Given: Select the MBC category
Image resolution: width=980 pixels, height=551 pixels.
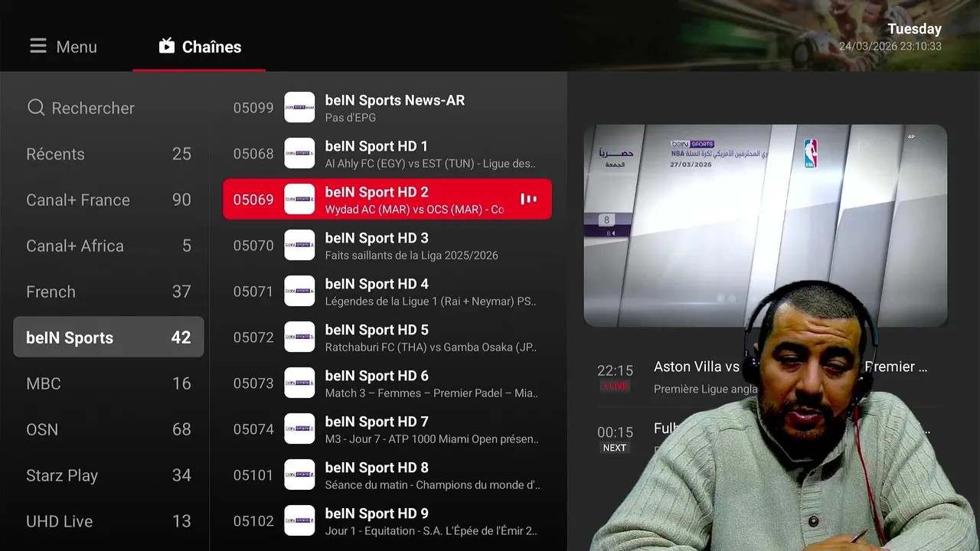Looking at the screenshot, I should tap(109, 383).
